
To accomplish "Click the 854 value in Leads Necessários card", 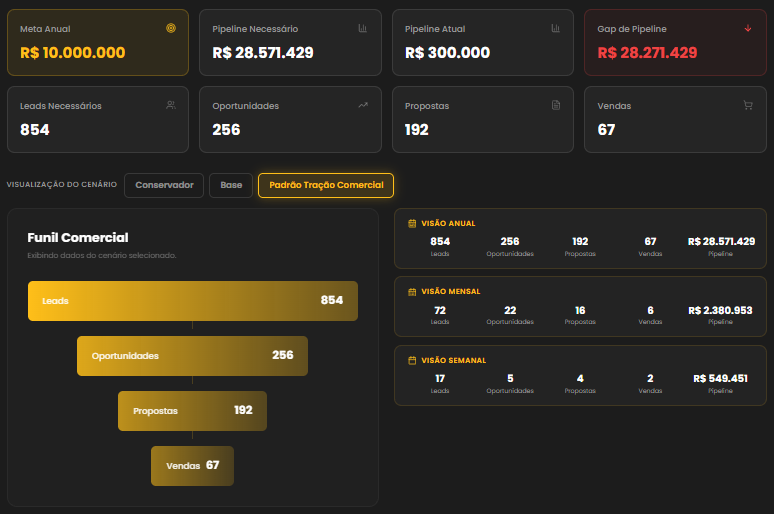I will coord(35,129).
